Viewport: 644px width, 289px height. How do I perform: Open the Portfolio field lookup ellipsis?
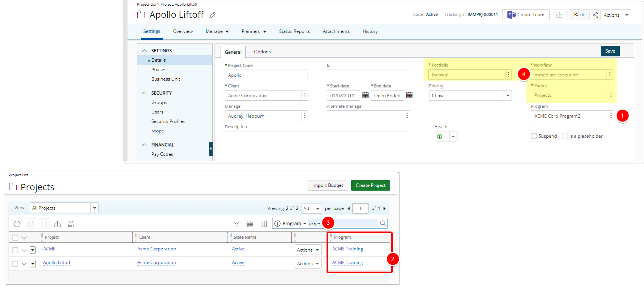pos(509,75)
